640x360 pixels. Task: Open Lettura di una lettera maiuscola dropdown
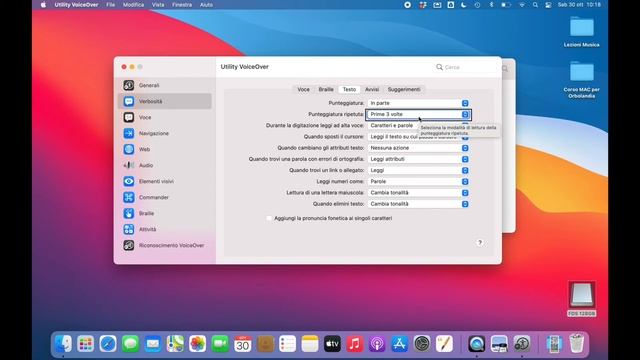click(418, 193)
